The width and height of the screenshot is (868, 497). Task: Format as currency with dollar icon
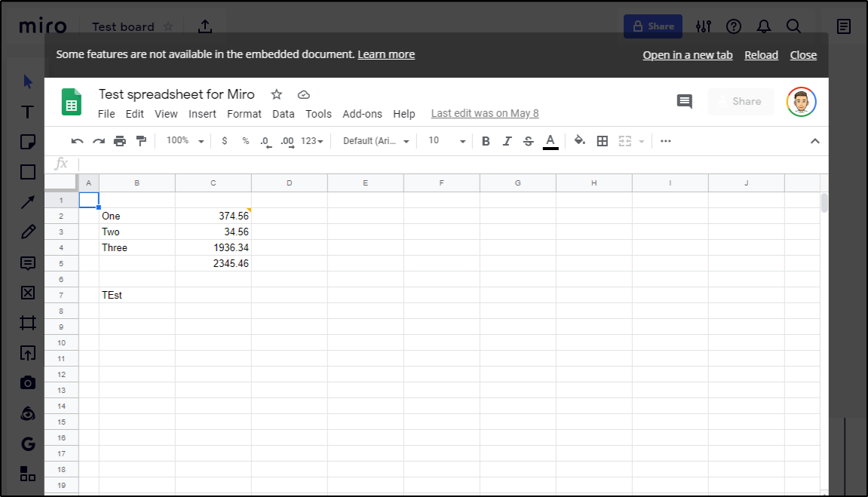coord(224,141)
